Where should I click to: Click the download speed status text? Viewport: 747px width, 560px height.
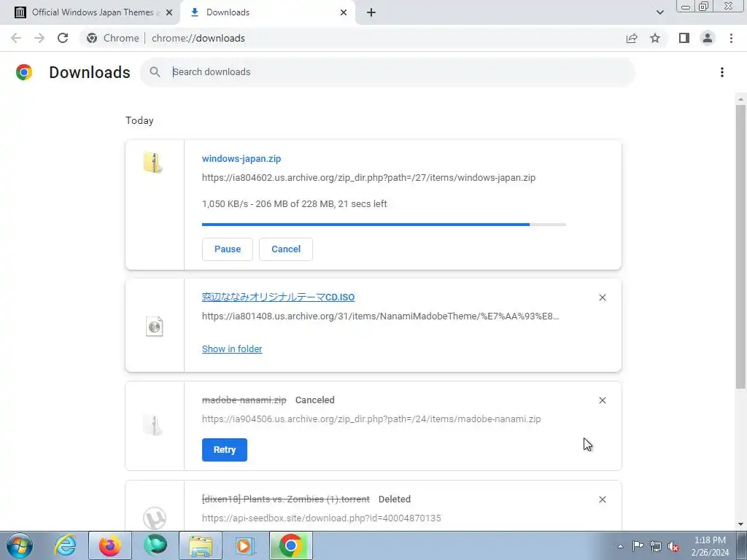[x=295, y=204]
